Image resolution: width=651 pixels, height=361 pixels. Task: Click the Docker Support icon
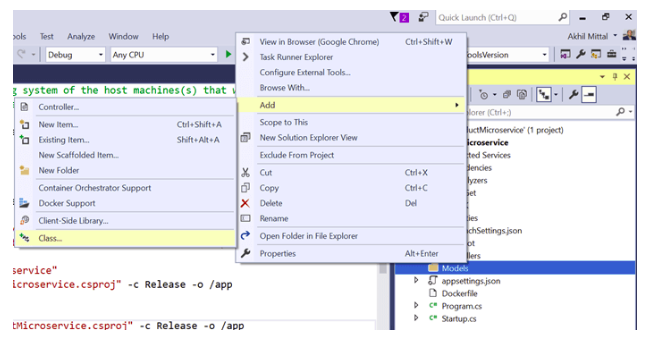coord(24,203)
